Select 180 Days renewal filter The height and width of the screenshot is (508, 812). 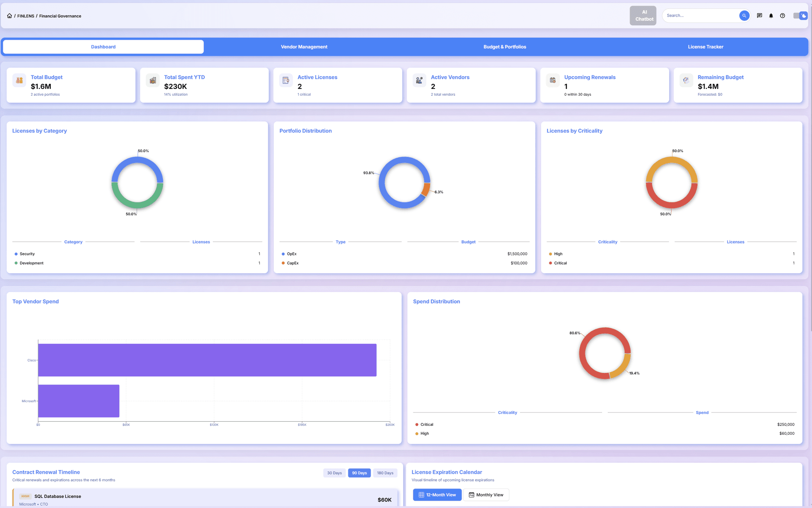[385, 473]
